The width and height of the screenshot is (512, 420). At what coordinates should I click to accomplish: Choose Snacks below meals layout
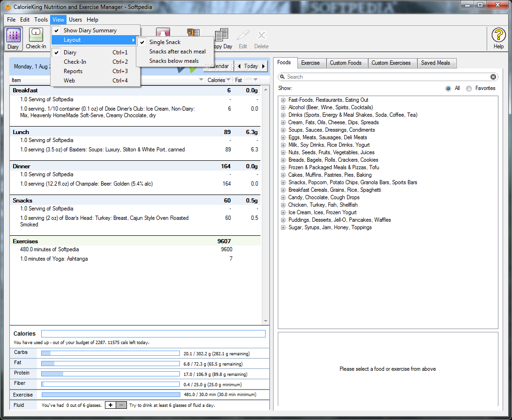click(x=175, y=61)
